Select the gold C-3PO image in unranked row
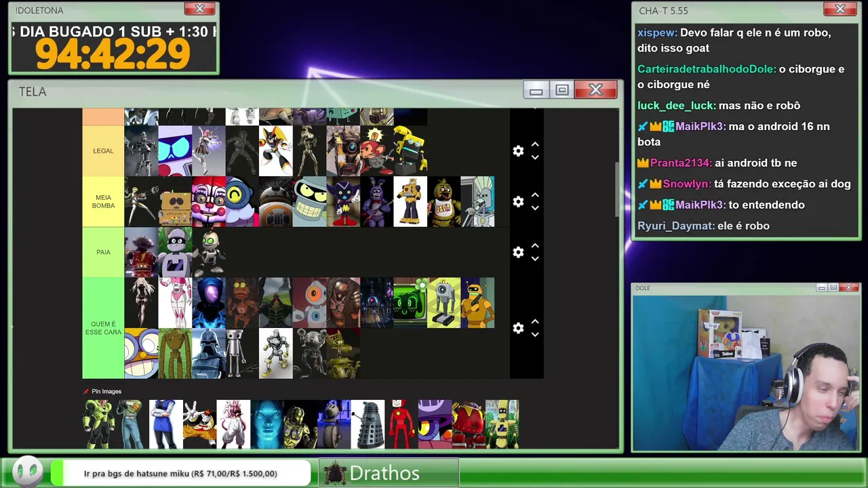This screenshot has height=488, width=868. [300, 424]
